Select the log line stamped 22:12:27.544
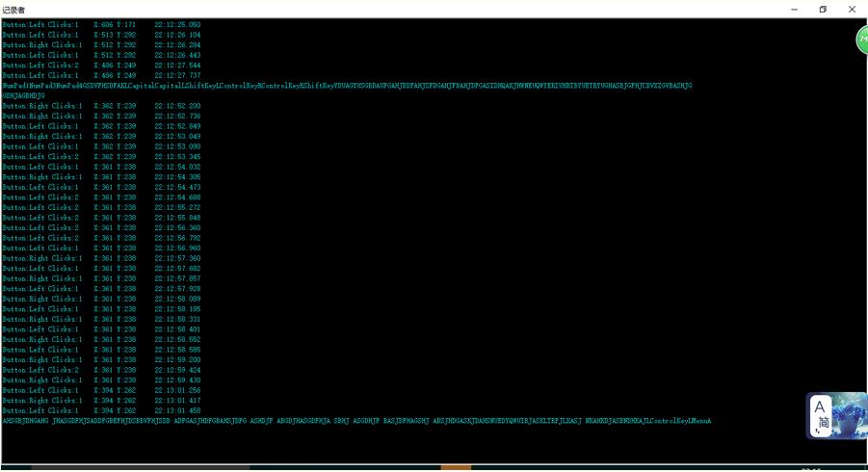Screen dimensions: 868x472 [x=101, y=66]
